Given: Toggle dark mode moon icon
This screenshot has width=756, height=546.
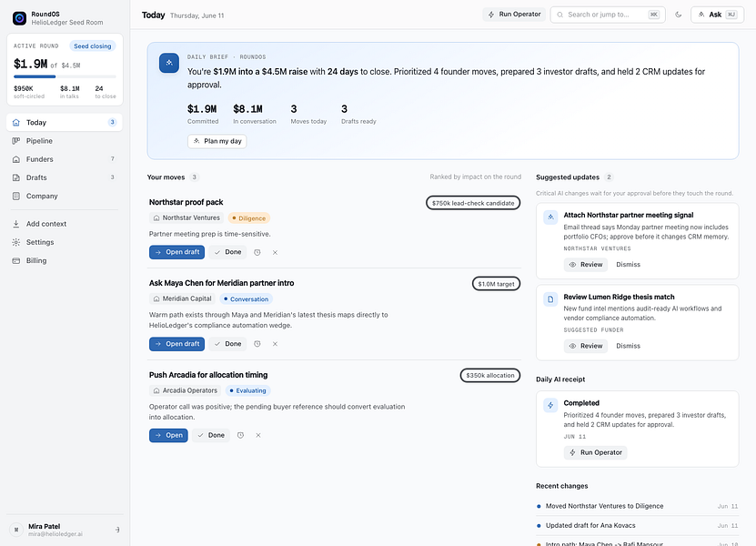Looking at the screenshot, I should click(679, 15).
